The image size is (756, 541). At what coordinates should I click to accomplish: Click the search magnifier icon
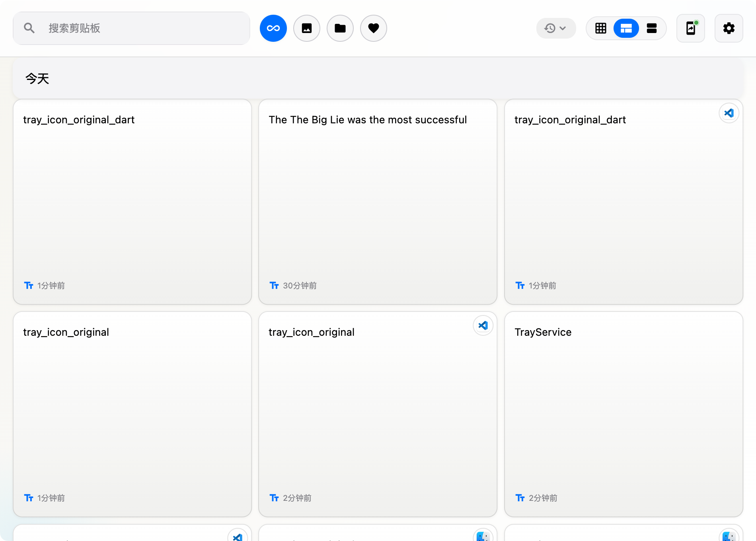[29, 28]
